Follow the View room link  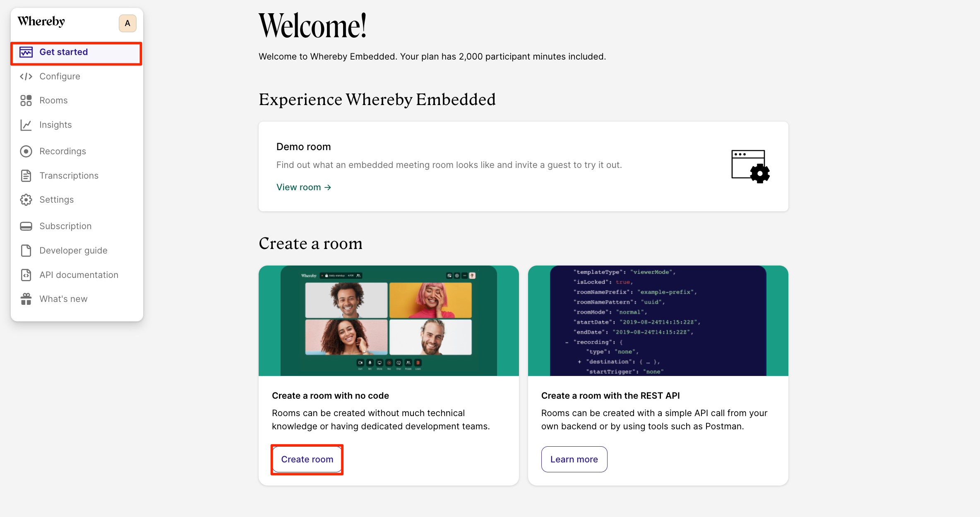click(x=304, y=187)
